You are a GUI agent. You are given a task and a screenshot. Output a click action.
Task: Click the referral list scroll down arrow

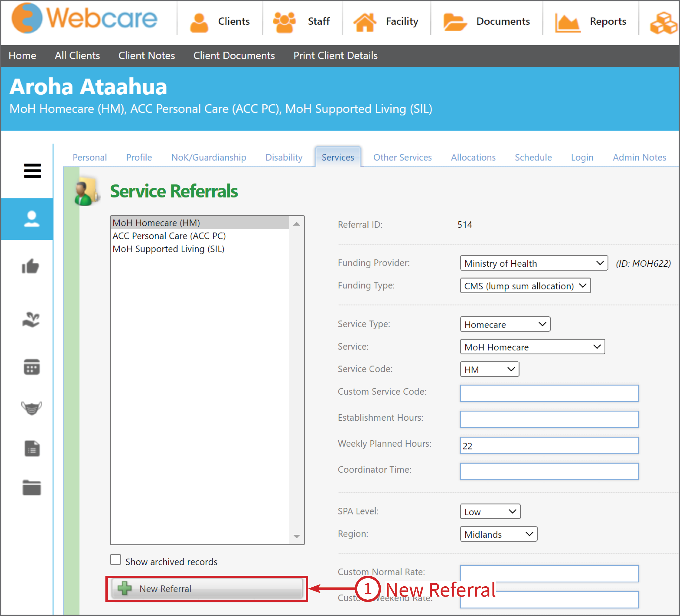(297, 536)
